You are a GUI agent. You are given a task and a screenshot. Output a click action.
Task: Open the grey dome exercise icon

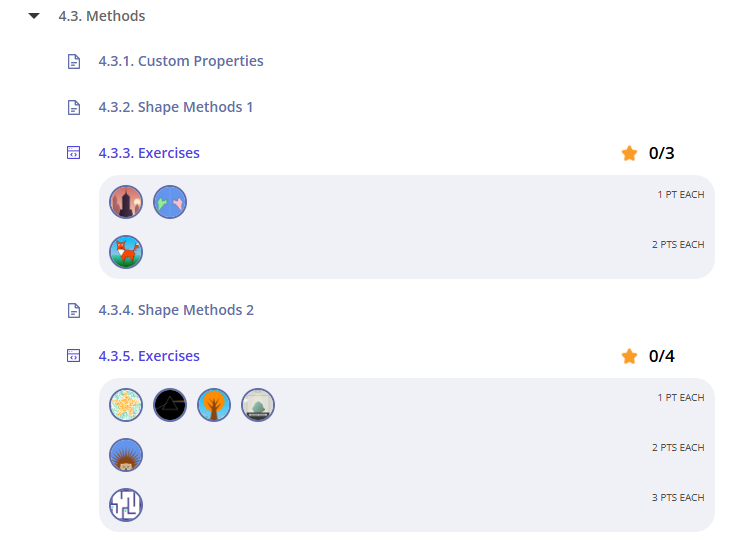coord(258,405)
